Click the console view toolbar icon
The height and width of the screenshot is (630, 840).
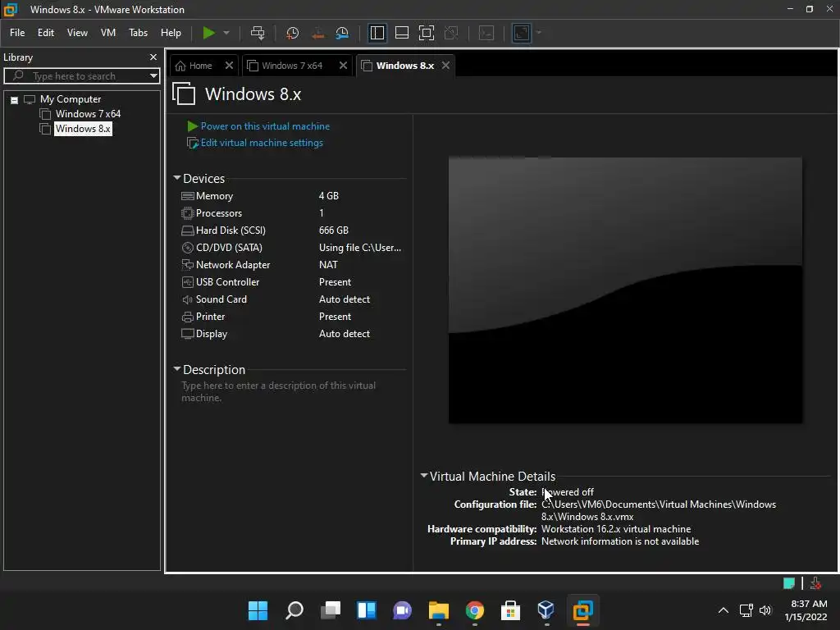486,33
